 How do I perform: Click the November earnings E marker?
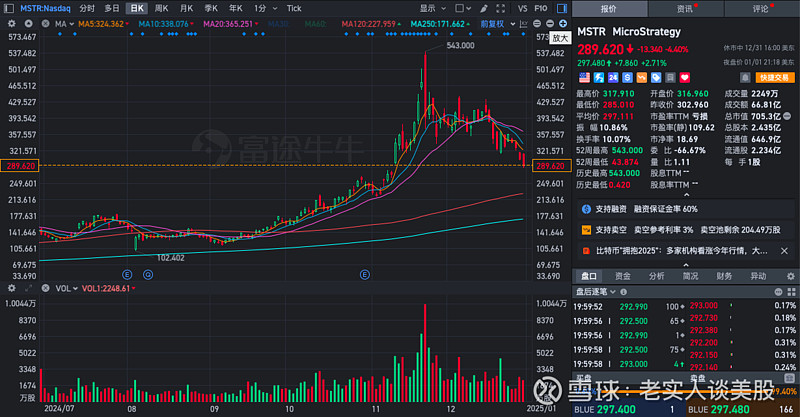click(x=364, y=275)
